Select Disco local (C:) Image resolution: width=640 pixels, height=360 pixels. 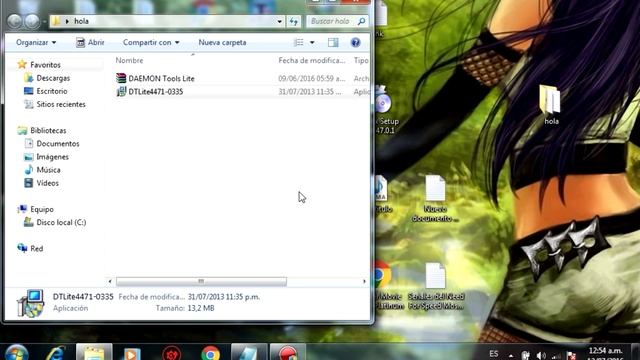point(61,222)
